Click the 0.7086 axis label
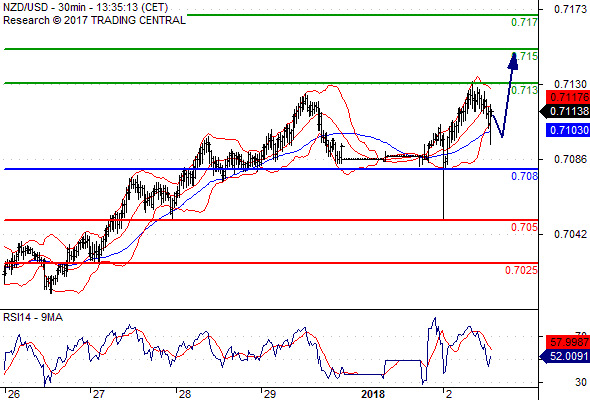Image resolution: width=590 pixels, height=400 pixels. click(570, 159)
